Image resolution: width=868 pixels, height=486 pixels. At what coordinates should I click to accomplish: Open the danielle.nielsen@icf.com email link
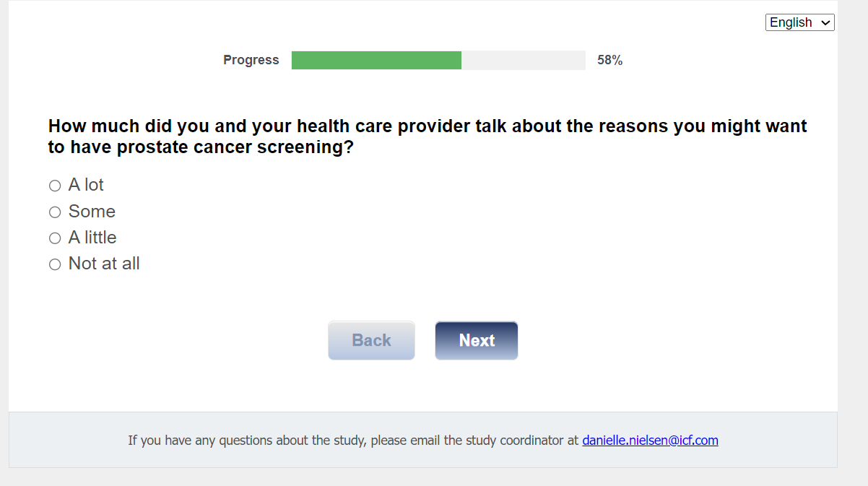coord(650,440)
